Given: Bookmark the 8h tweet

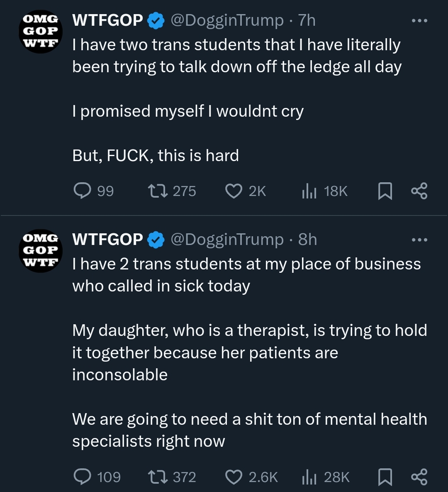Looking at the screenshot, I should pyautogui.click(x=385, y=477).
